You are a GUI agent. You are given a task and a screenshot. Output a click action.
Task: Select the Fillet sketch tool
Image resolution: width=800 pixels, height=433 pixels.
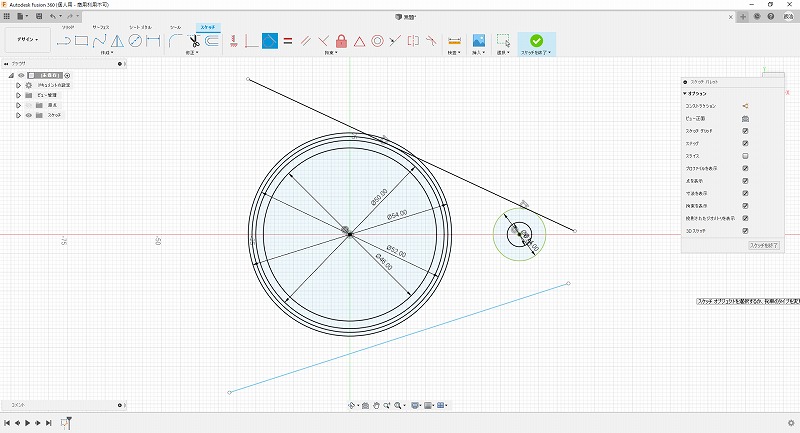click(176, 41)
